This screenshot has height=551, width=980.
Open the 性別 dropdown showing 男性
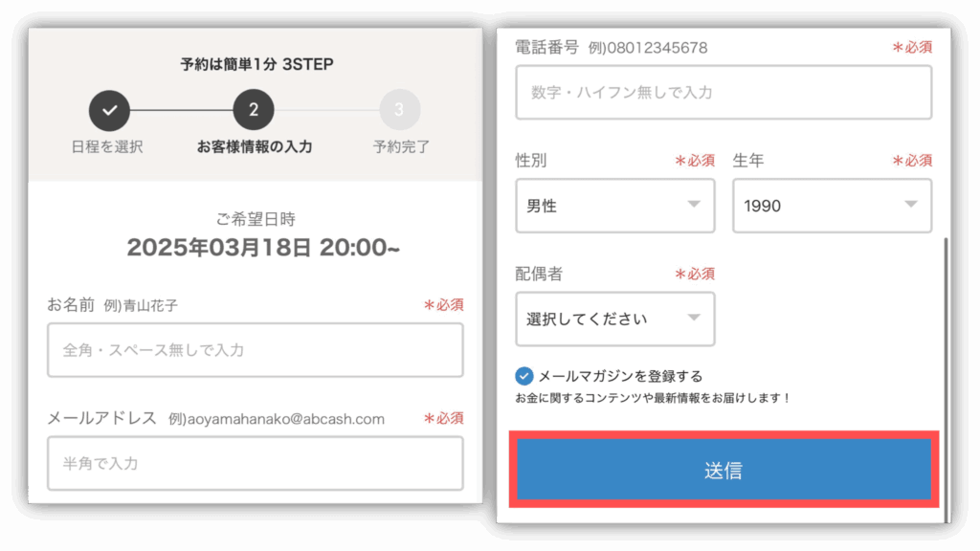(x=615, y=206)
